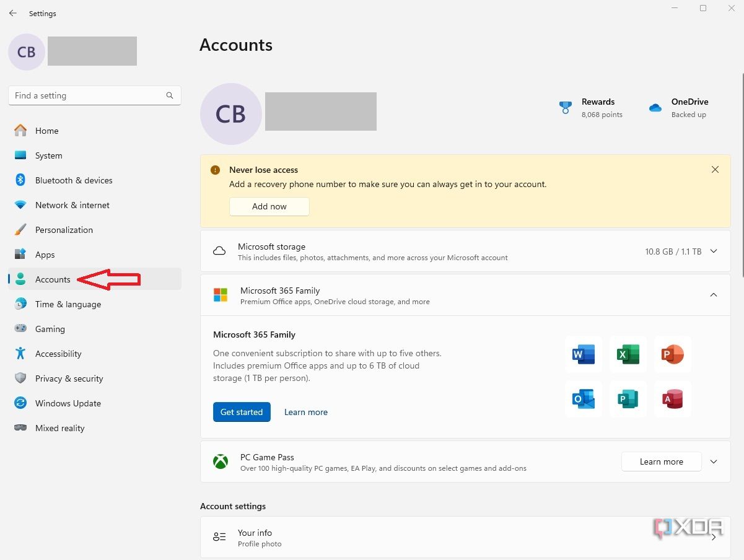
Task: Open the Word app icon
Action: tap(583, 354)
